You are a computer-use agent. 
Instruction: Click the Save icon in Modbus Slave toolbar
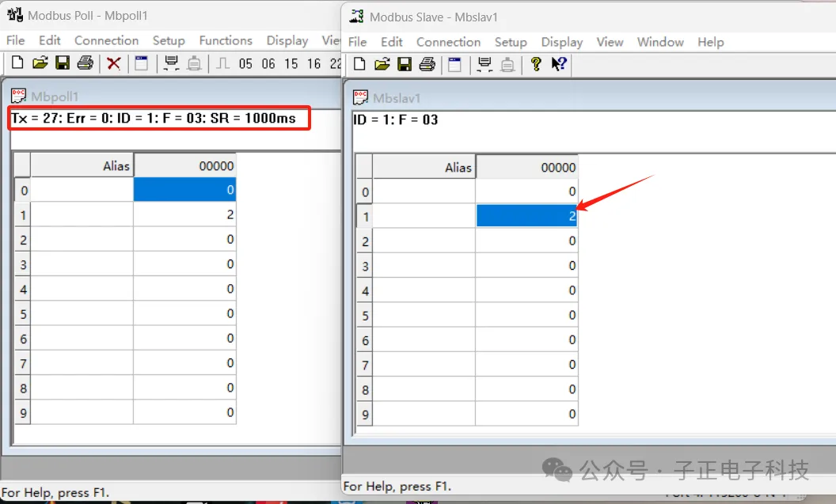pos(405,64)
